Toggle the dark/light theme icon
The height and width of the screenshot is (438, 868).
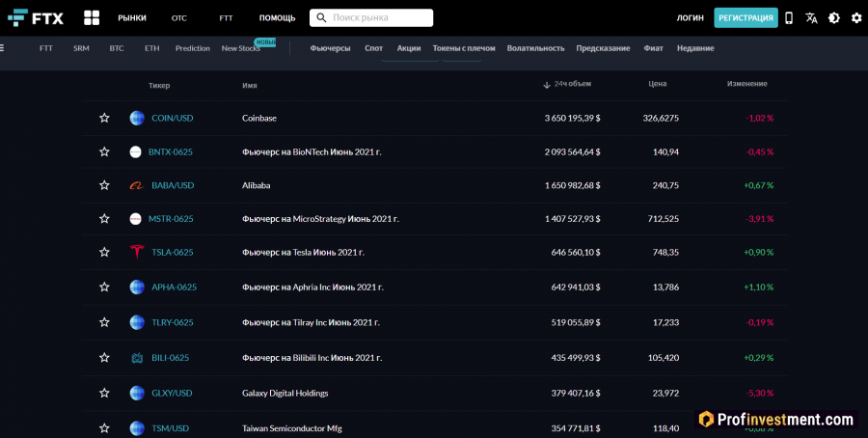(834, 17)
